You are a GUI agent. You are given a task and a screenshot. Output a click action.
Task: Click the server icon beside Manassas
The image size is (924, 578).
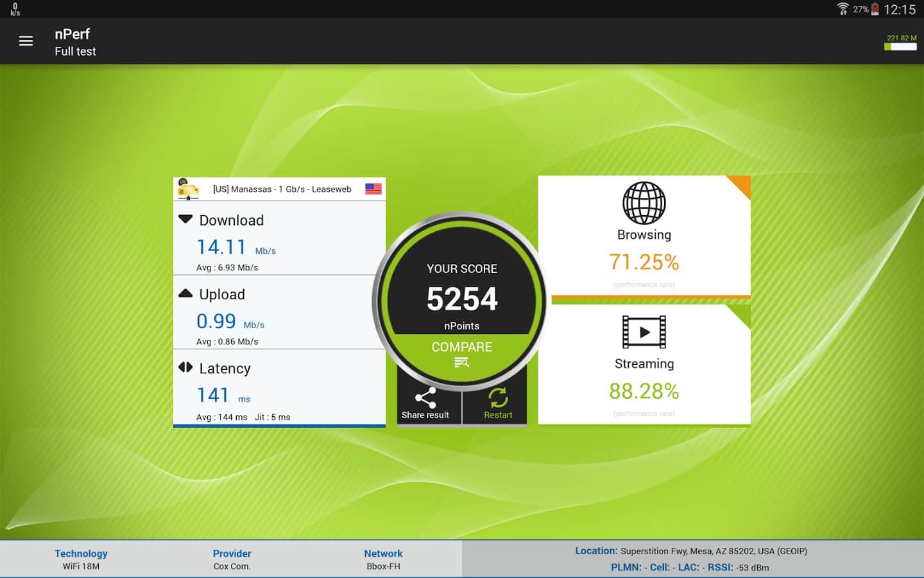pyautogui.click(x=188, y=189)
